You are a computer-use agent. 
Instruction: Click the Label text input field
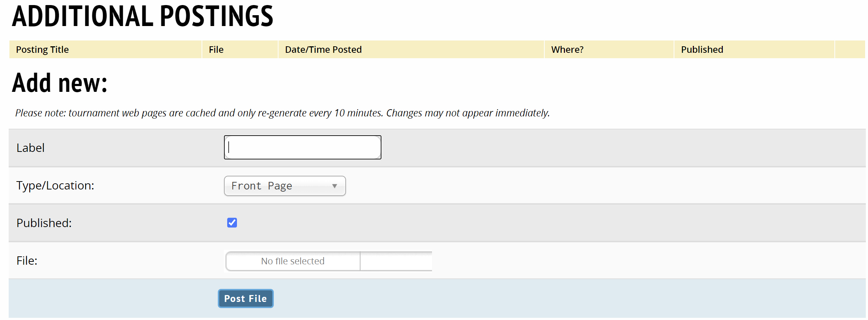click(302, 148)
